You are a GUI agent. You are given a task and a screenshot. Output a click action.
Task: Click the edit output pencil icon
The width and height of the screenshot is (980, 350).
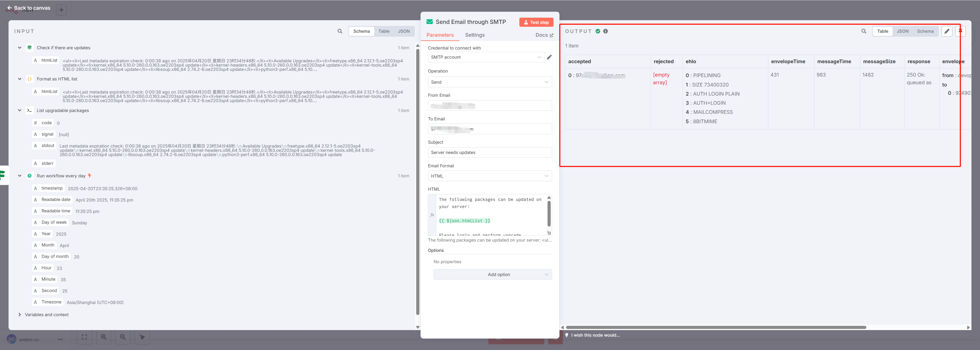pyautogui.click(x=946, y=31)
